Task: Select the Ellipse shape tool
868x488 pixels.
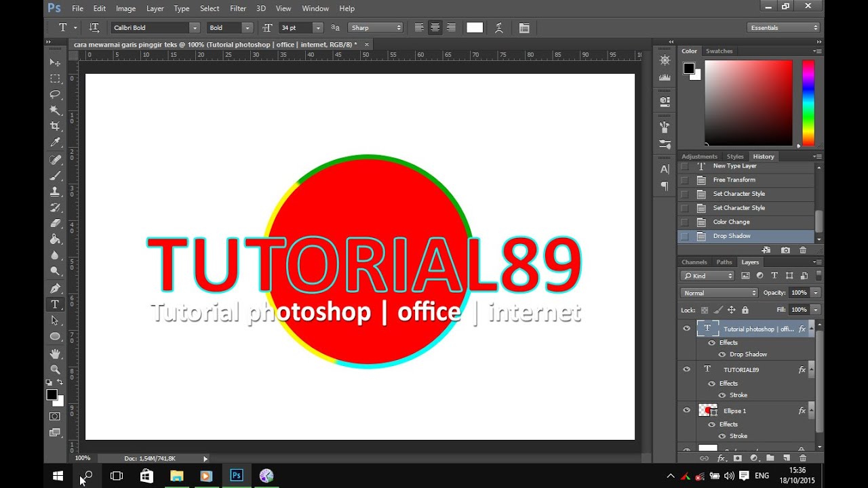Action: [x=55, y=337]
